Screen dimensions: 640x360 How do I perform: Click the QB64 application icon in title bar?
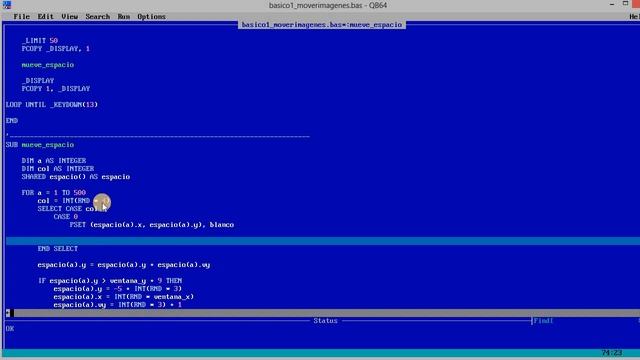click(7, 5)
